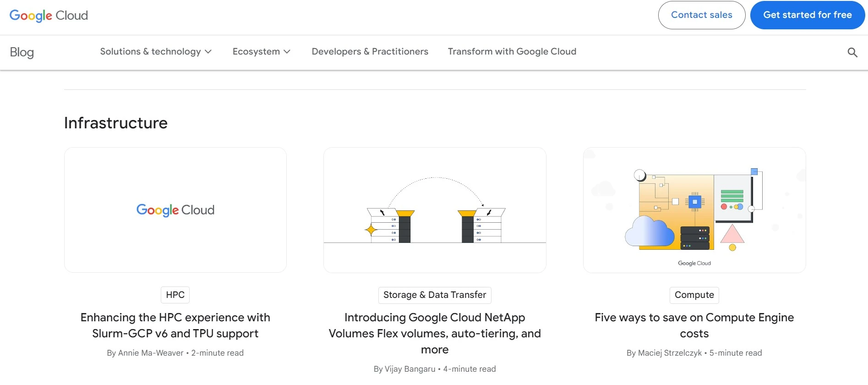Click the Google Cloud logo in header
Screen dimensions: 868x385
(49, 16)
